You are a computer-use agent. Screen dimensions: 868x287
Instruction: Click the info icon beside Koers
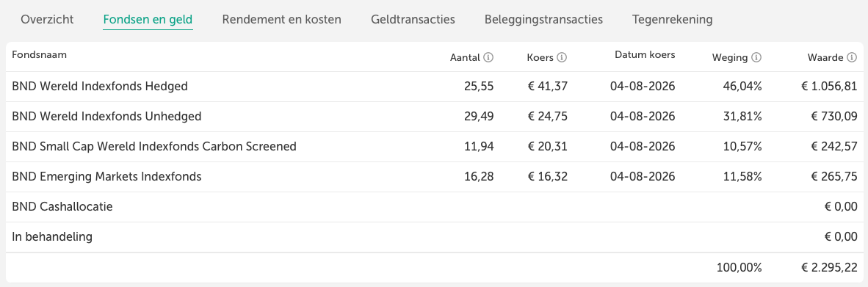tap(563, 57)
